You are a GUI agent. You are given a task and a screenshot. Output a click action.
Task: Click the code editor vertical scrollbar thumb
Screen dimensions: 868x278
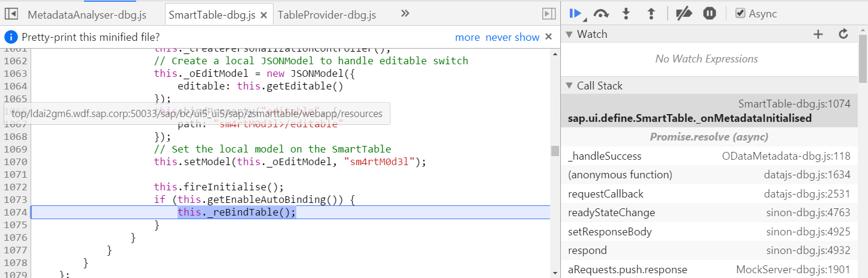tap(555, 151)
